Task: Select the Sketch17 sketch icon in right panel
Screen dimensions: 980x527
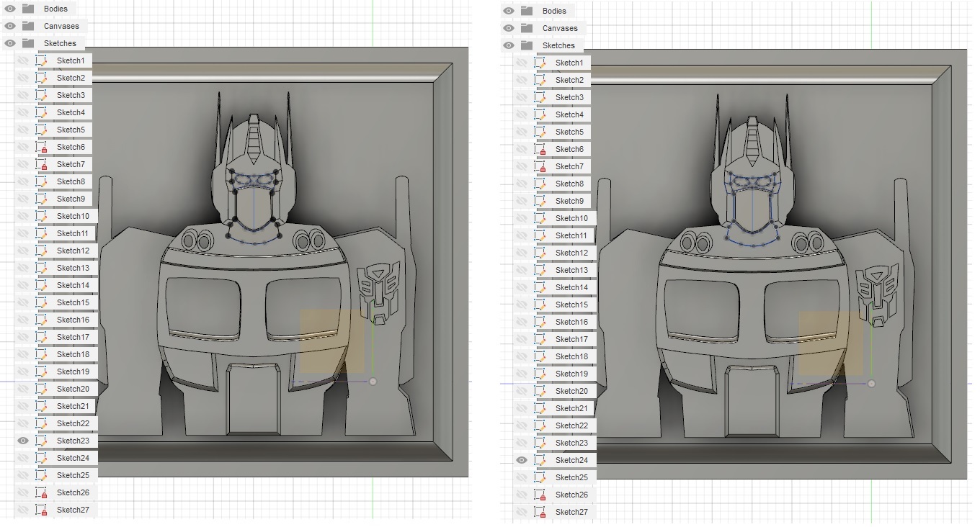Action: coord(540,339)
